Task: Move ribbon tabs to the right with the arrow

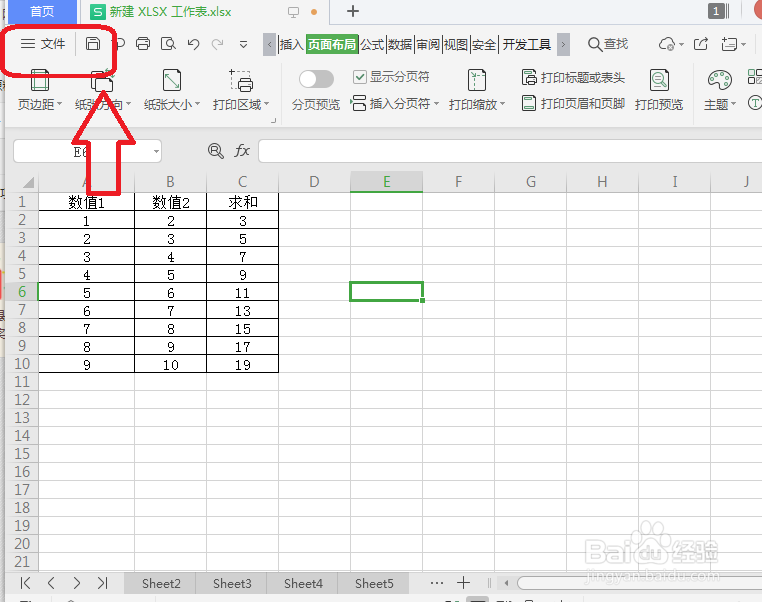Action: (x=563, y=45)
